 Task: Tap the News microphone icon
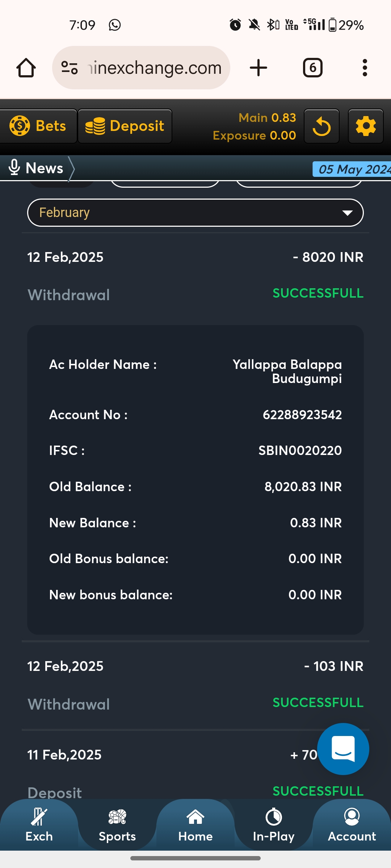coord(14,168)
